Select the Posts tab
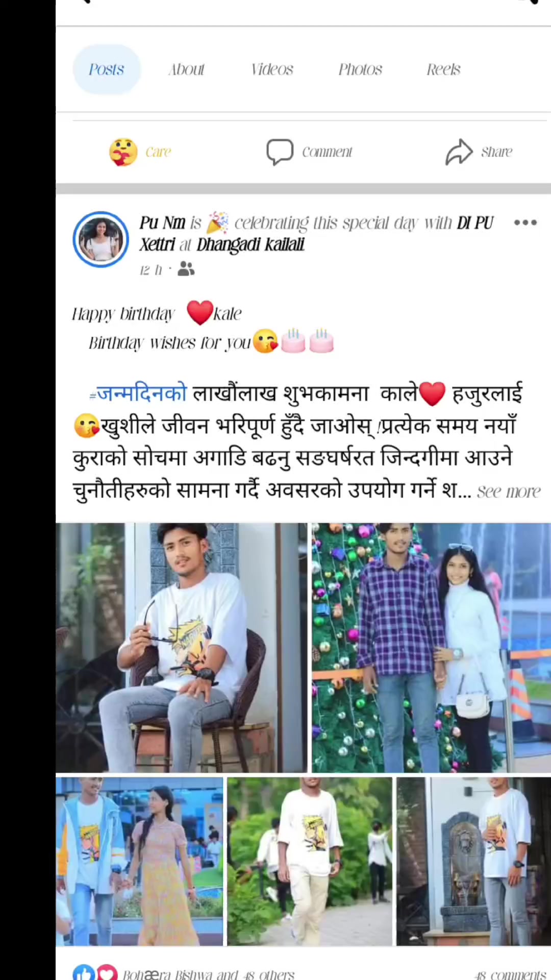This screenshot has width=551, height=980. coord(107,69)
